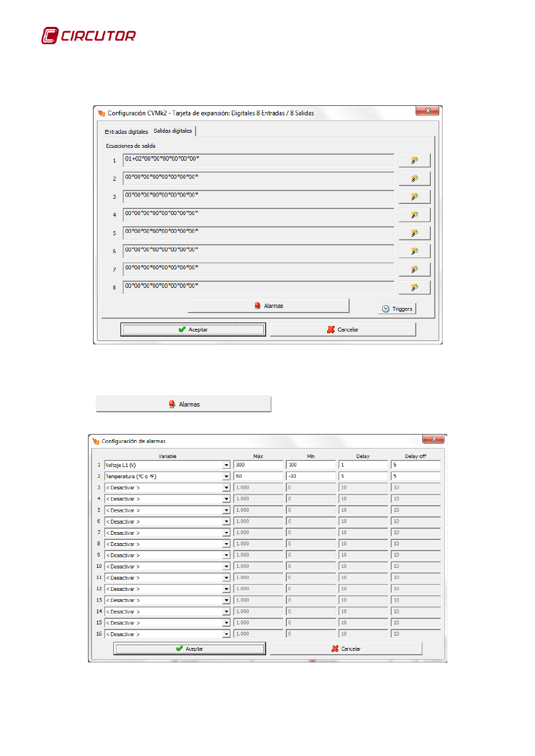Click the Máx field showing 300
Image resolution: width=535 pixels, height=756 pixels.
[x=258, y=465]
